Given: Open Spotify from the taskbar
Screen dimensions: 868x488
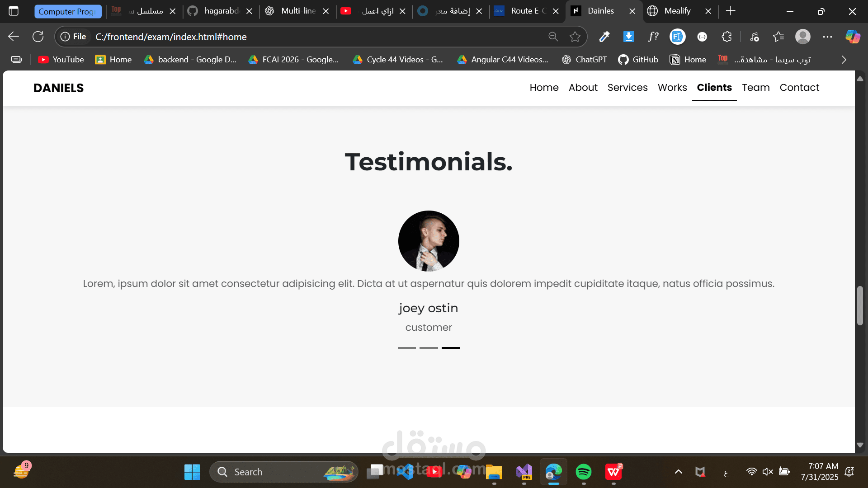Looking at the screenshot, I should 584,472.
